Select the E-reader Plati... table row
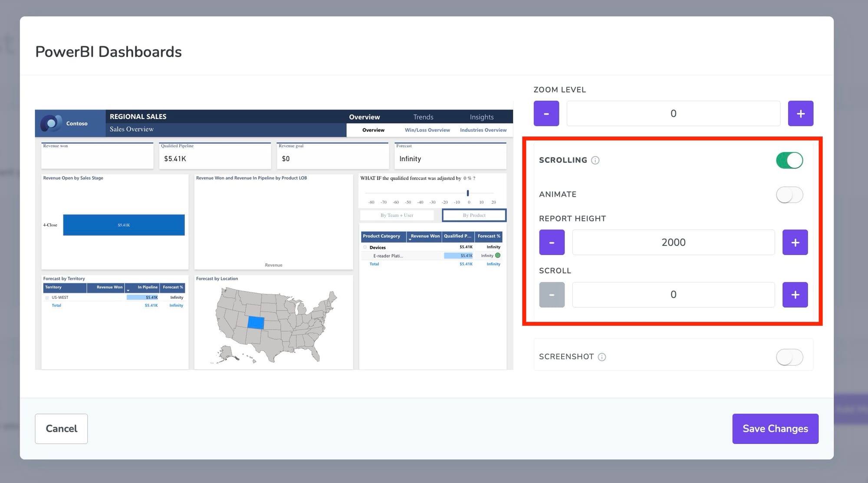Viewport: 868px width, 483px height. coord(431,256)
